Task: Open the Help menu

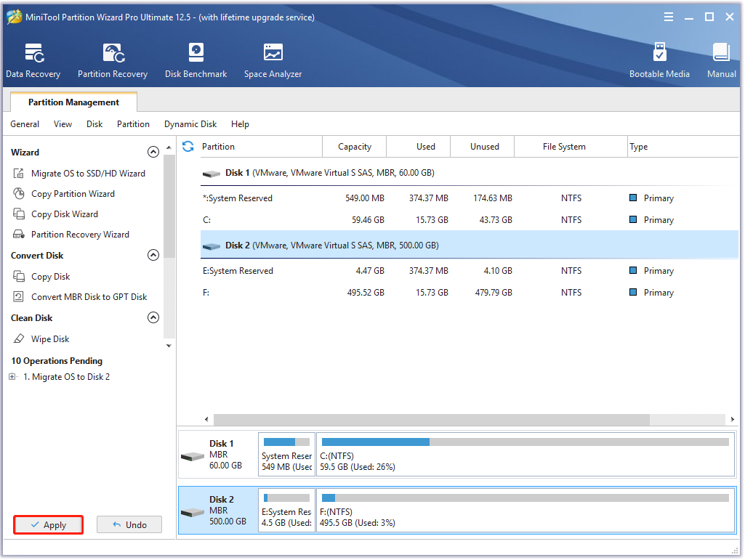Action: click(240, 124)
